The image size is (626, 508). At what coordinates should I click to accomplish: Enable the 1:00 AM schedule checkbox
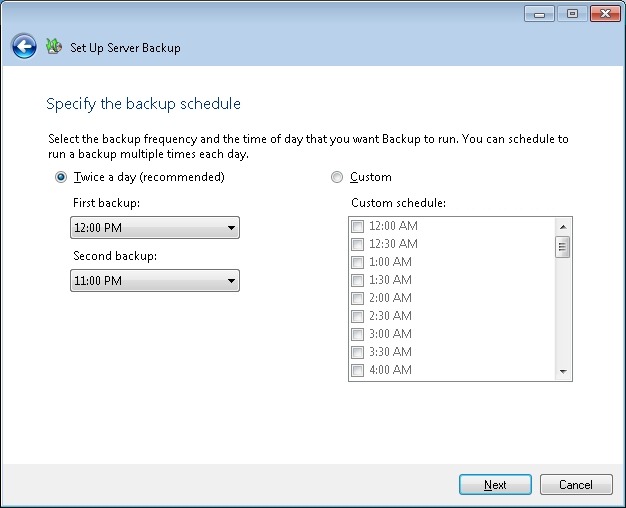pos(357,262)
